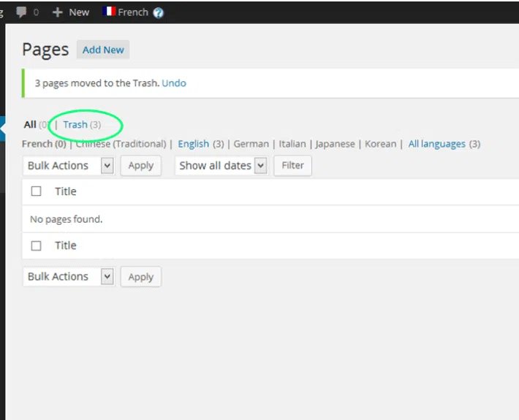Filter pages by Italian language
The image size is (519, 420).
coord(292,144)
